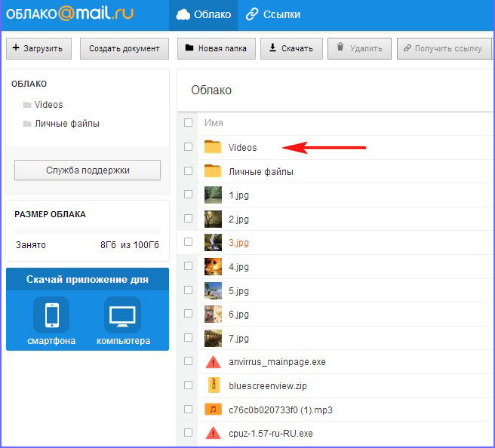
Task: Check the box for anvirrus_mainpage.exe
Action: pyautogui.click(x=188, y=361)
